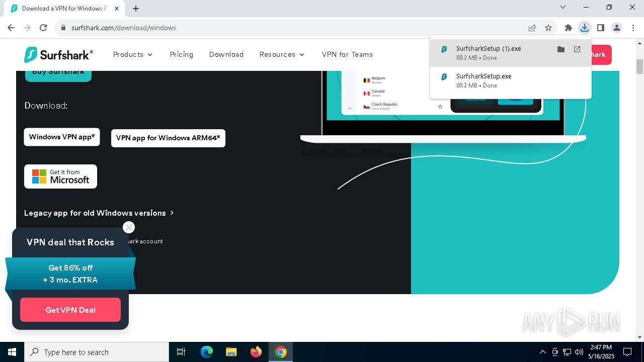Open Legacy app for old Windows versions
644x362 pixels.
point(99,213)
